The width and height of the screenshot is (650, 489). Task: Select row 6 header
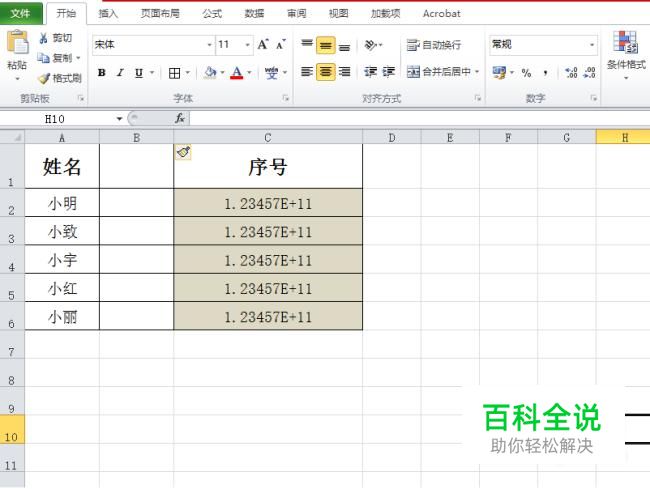[x=12, y=316]
